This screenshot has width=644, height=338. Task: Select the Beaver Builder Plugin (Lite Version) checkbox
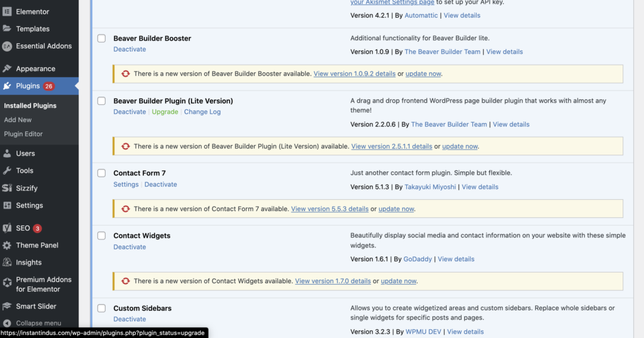(x=101, y=101)
